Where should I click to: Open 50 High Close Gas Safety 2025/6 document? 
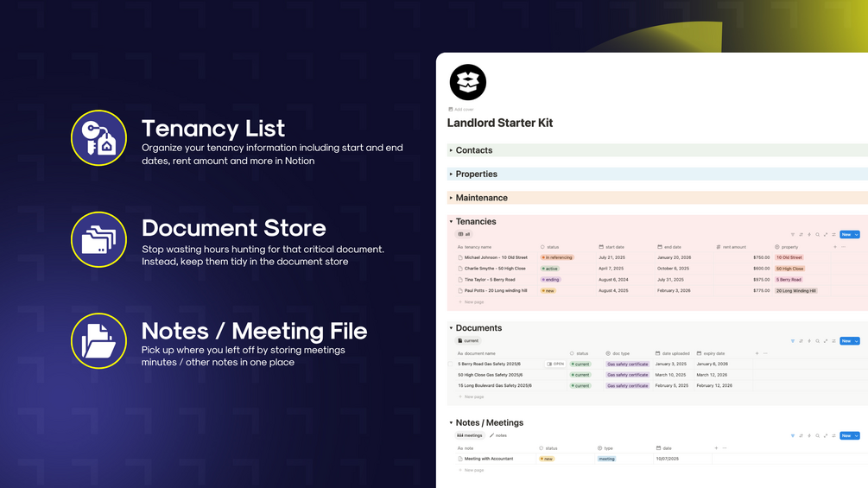point(490,375)
